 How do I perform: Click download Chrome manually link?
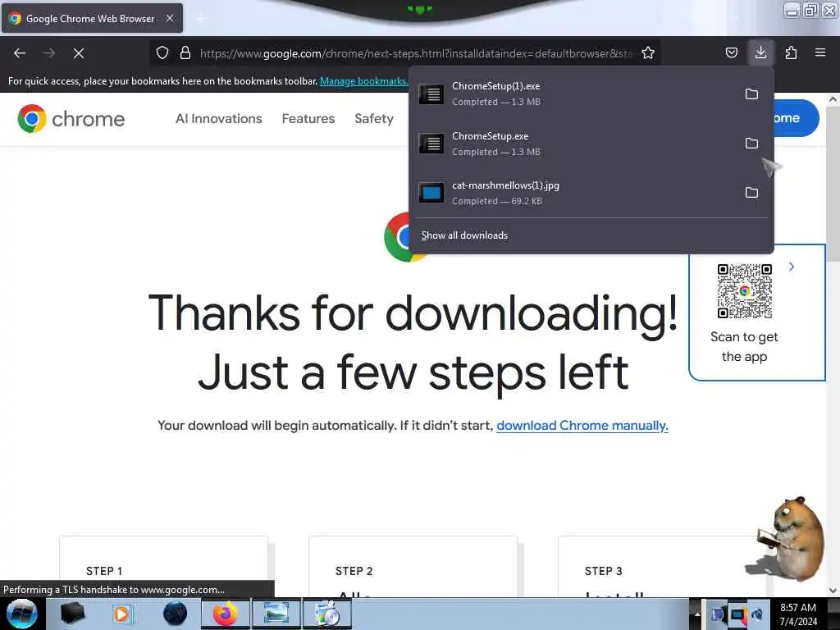582,426
